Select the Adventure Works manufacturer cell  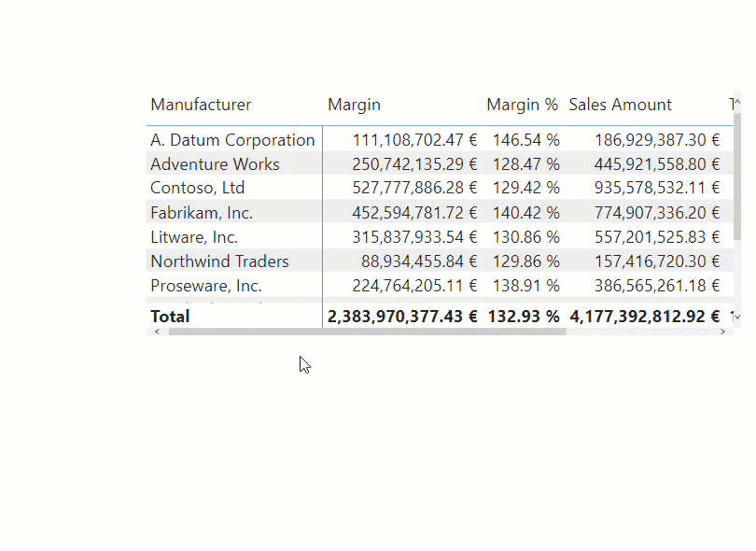(215, 164)
